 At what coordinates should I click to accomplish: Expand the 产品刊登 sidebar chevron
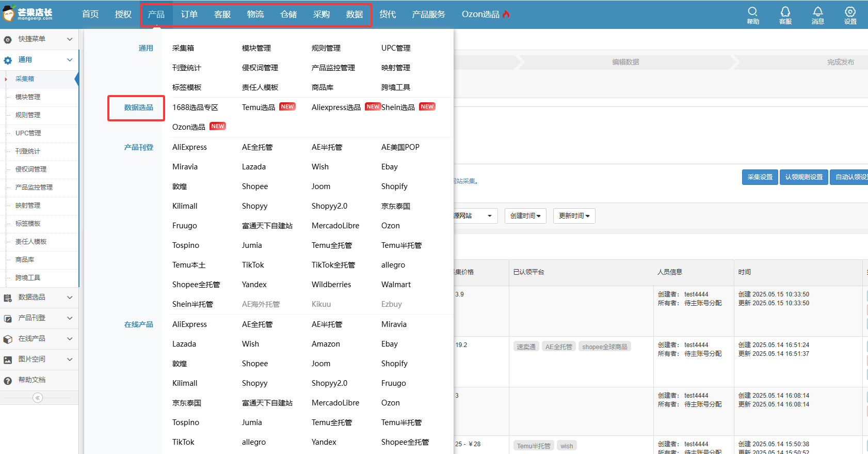point(70,318)
